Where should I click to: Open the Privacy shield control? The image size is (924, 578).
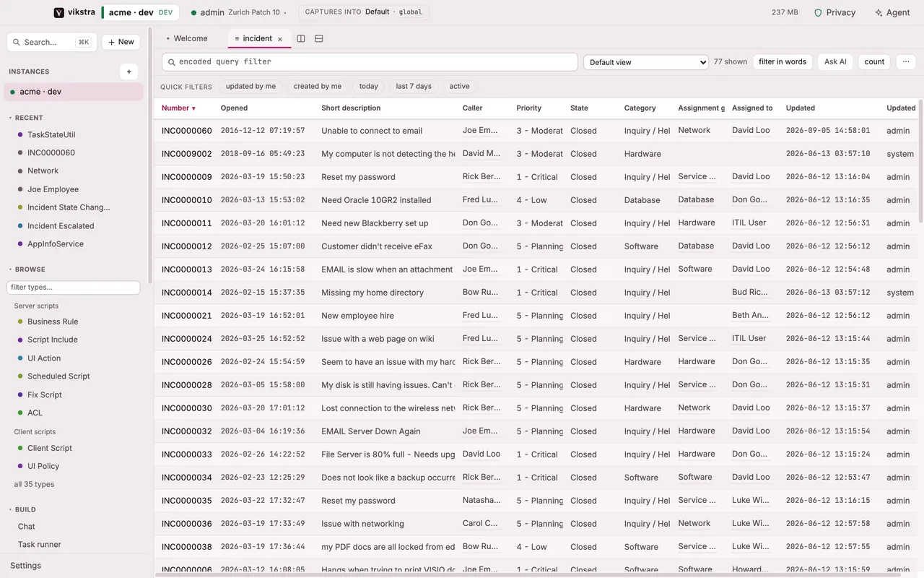[x=834, y=12]
